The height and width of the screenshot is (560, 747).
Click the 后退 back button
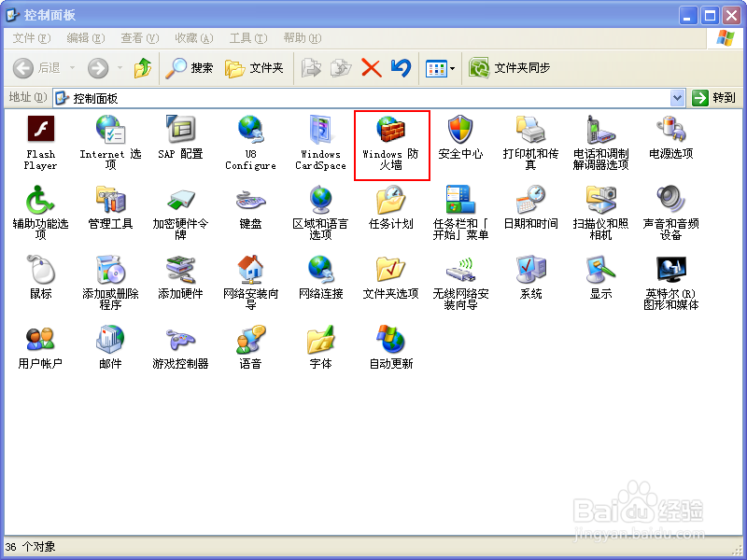[x=37, y=68]
